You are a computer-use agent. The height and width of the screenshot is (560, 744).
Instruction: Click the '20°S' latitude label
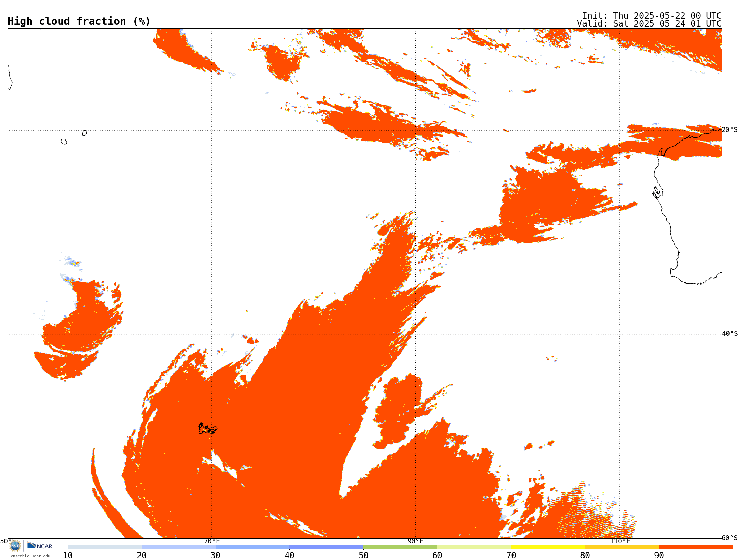(730, 130)
